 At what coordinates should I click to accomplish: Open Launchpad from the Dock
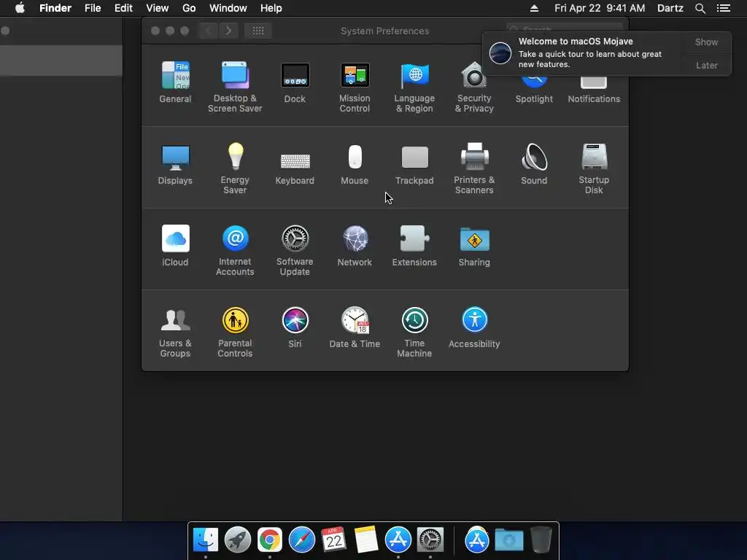237,540
